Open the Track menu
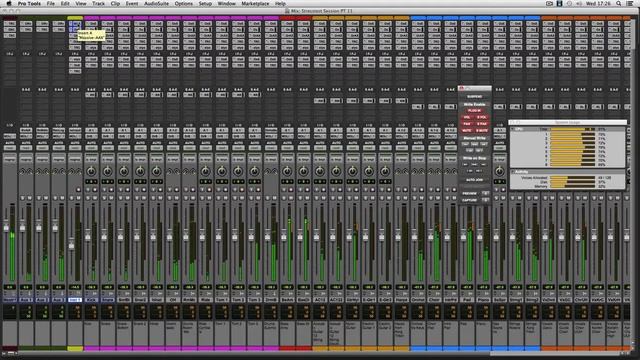This screenshot has width=640, height=360. coord(98,3)
